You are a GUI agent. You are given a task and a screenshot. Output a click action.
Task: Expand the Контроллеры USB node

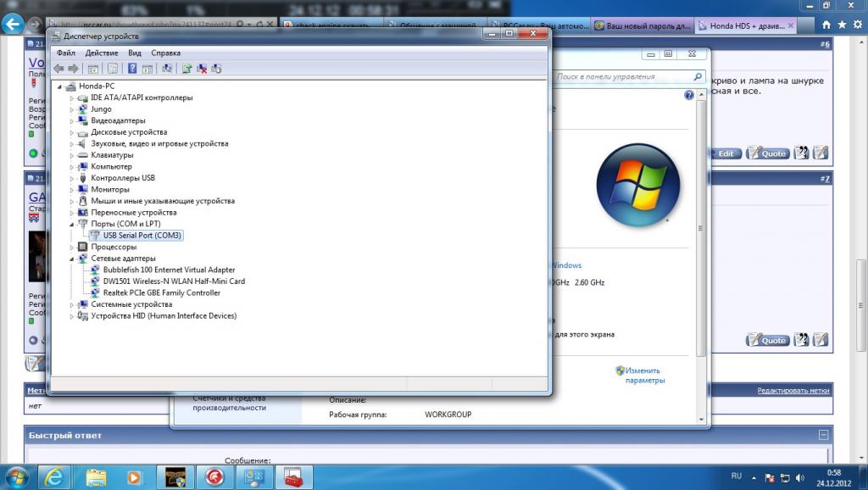(72, 178)
